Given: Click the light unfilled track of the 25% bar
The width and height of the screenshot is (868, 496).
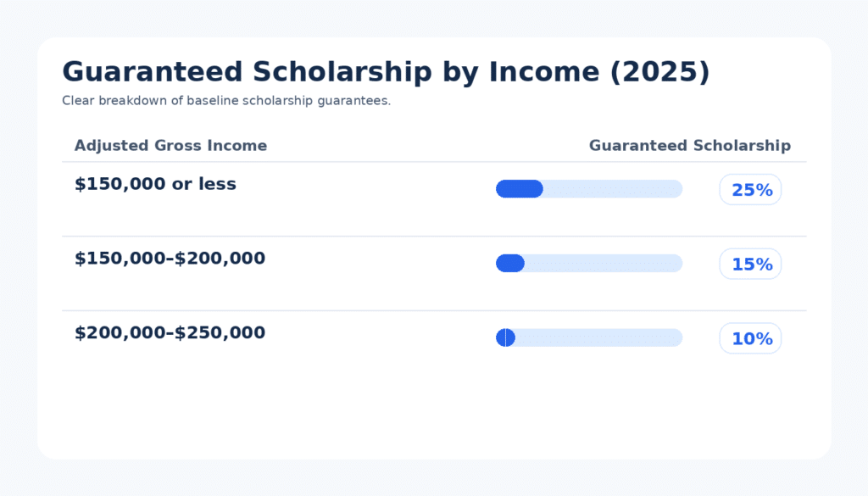Looking at the screenshot, I should point(612,189).
